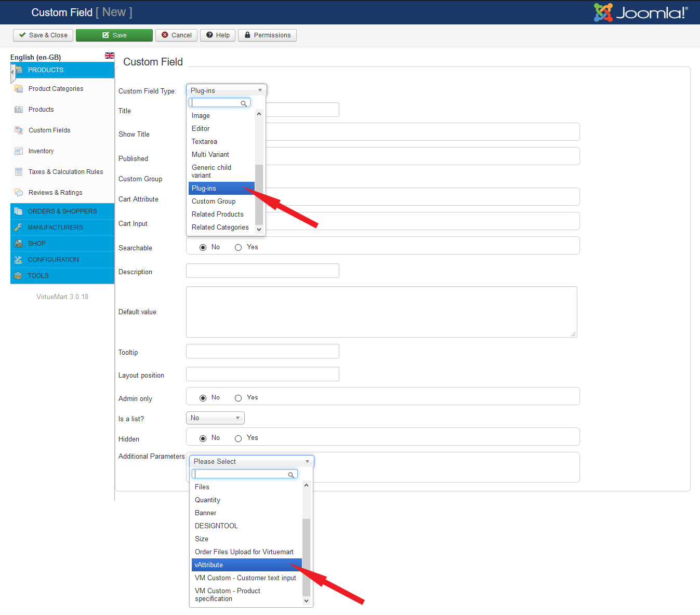Click into the Description text field

click(262, 271)
